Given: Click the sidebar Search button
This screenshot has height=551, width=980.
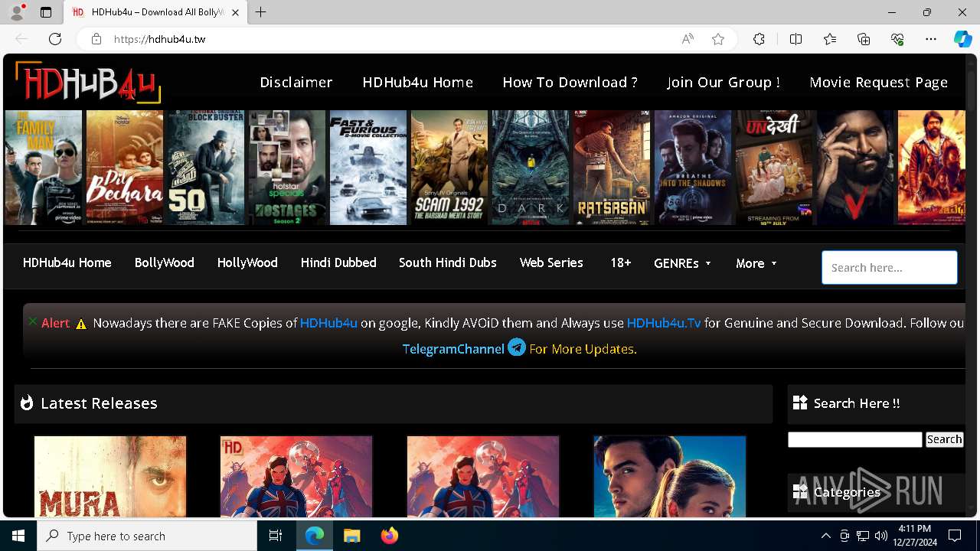Looking at the screenshot, I should (x=944, y=439).
